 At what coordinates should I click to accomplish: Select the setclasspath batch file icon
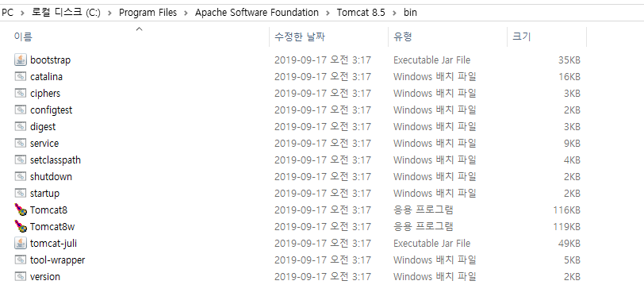pos(21,160)
